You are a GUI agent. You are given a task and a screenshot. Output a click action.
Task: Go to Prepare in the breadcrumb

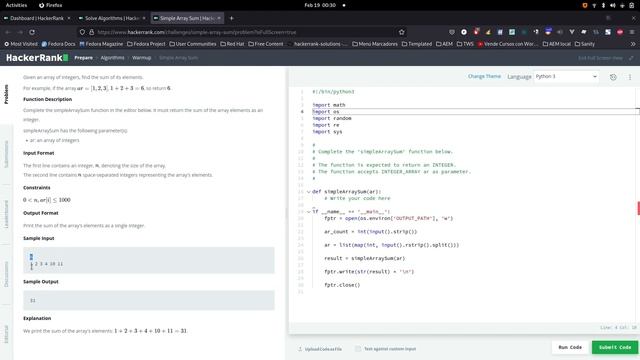pyautogui.click(x=83, y=58)
